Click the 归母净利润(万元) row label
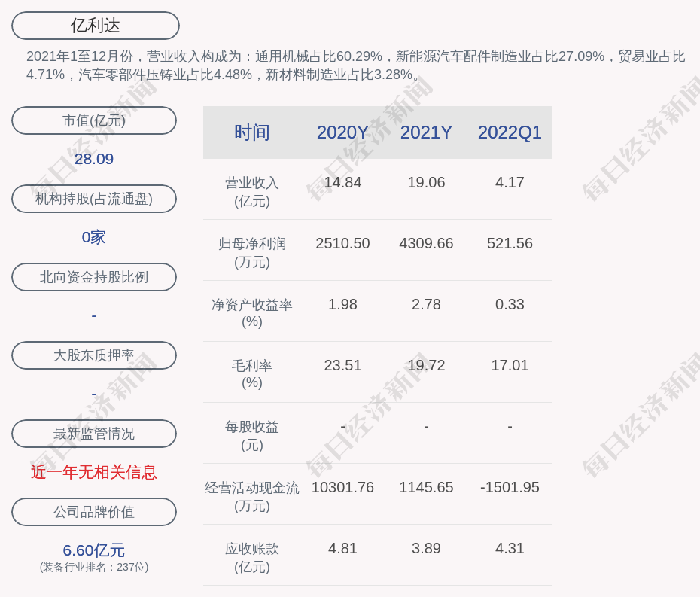 (252, 253)
